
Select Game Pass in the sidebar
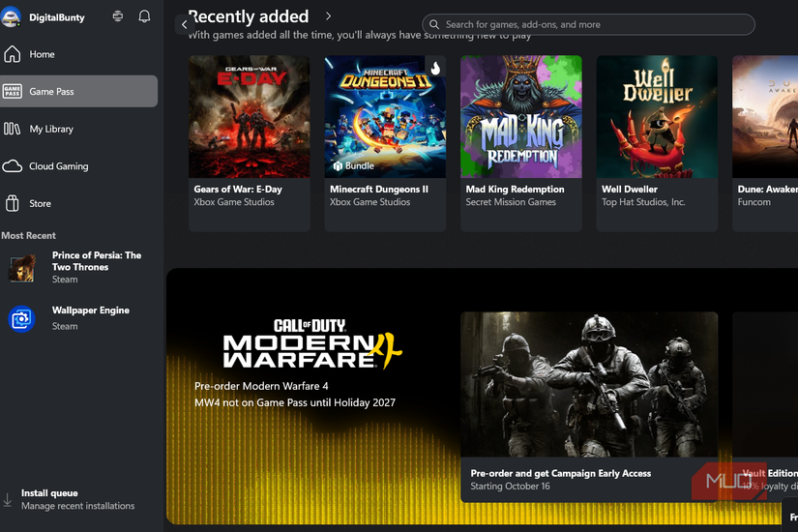pos(79,92)
